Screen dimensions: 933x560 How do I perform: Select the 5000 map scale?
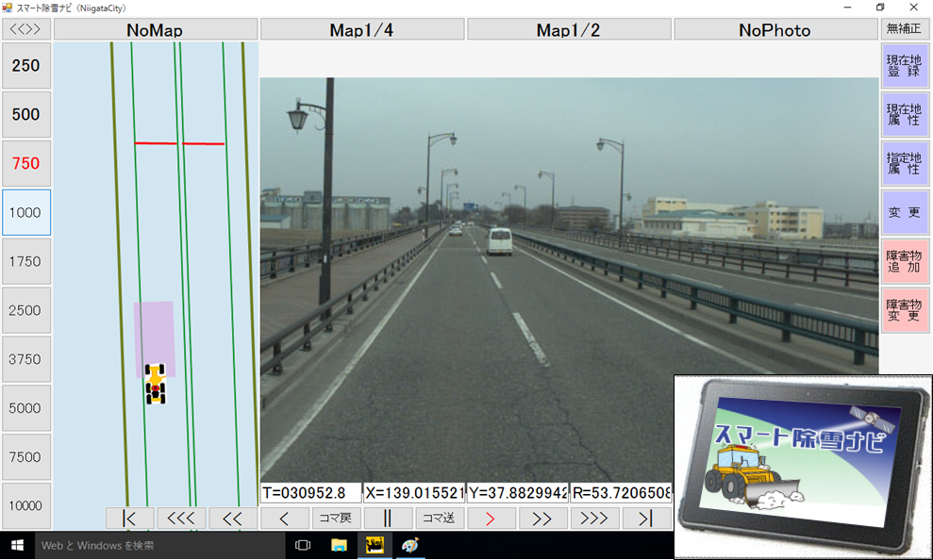pos(25,408)
